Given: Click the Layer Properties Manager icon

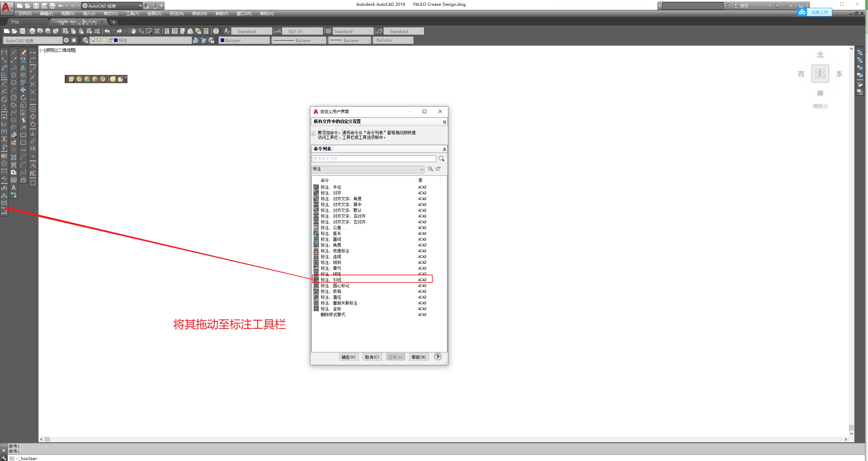Looking at the screenshot, I should [x=85, y=40].
